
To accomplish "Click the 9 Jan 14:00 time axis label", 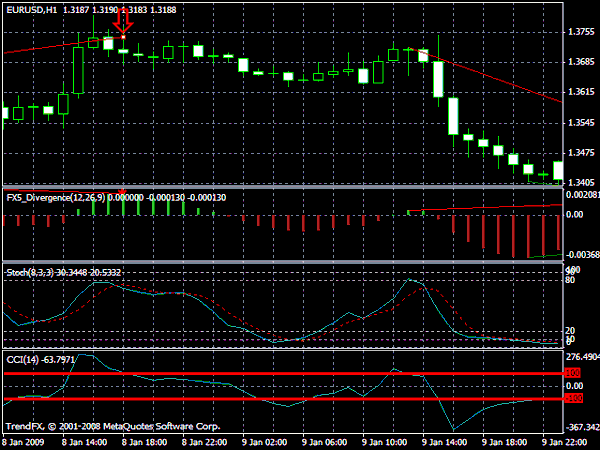I will [443, 442].
